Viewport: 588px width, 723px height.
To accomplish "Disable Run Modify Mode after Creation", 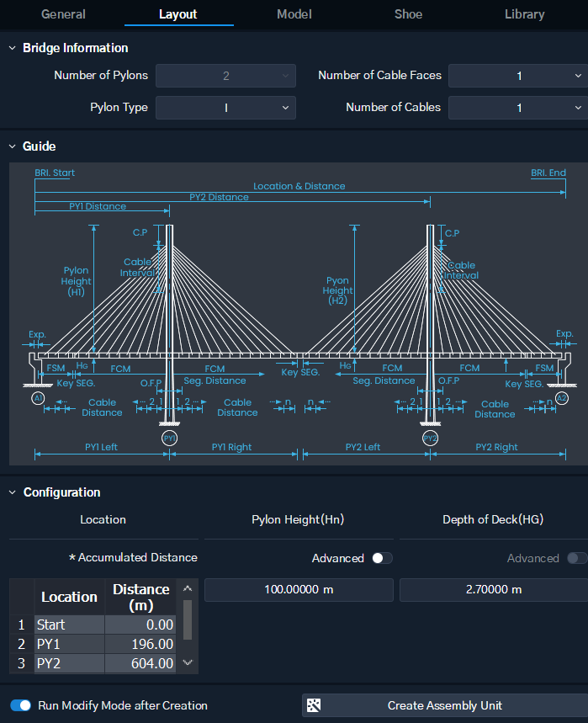I will pos(21,705).
